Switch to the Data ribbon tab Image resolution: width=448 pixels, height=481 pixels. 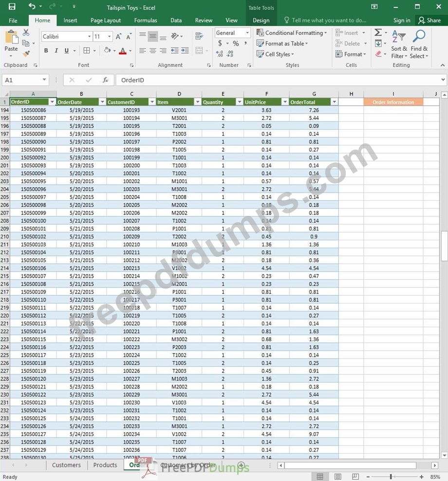point(176,20)
